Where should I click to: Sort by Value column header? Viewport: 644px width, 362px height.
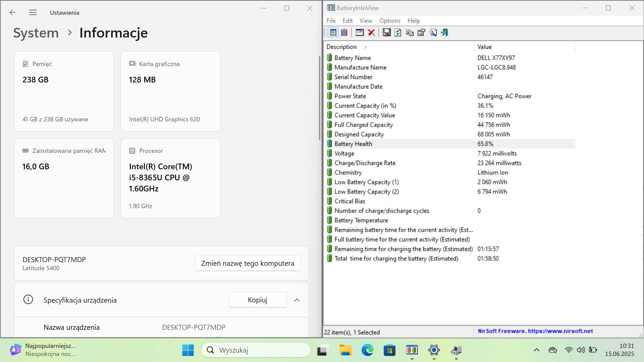point(524,47)
